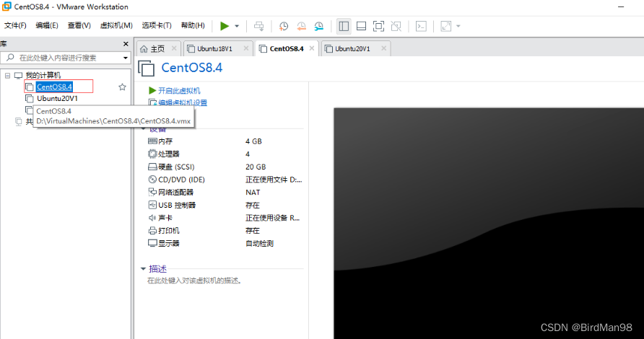This screenshot has height=339, width=644.
Task: Open the 帮助(H) menu
Action: pyautogui.click(x=193, y=25)
